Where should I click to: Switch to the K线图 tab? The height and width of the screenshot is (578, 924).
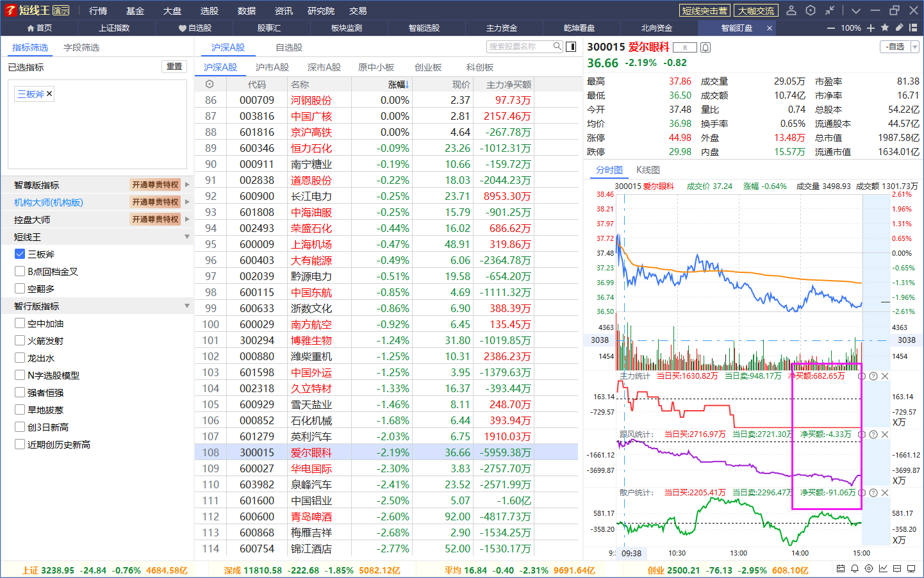[648, 170]
